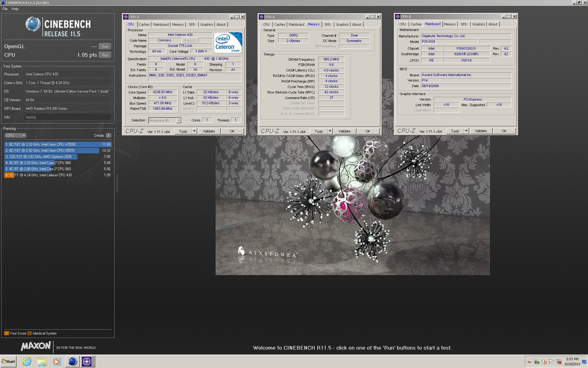Select ranking row Intel Core i7 CPU 960
Screen dimensions: 588x368
click(58, 163)
